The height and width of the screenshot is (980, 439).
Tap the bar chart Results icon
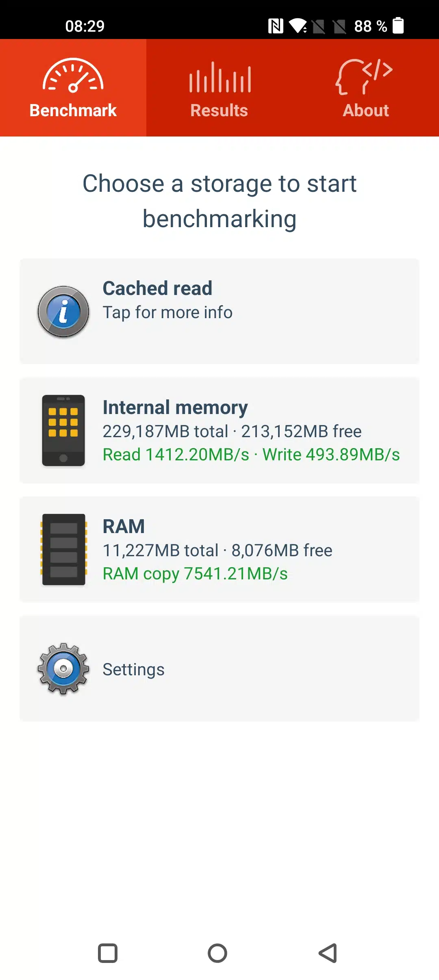point(219,77)
